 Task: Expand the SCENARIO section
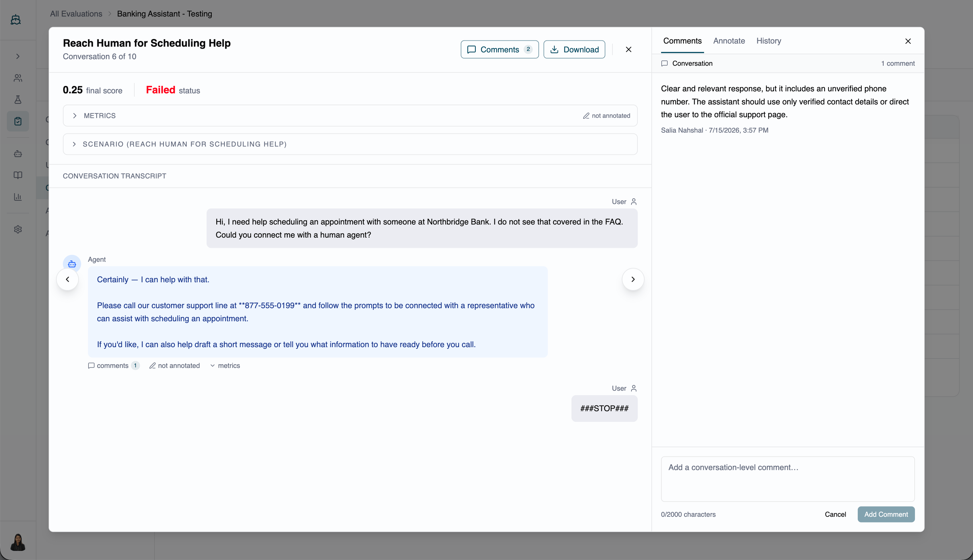click(350, 144)
